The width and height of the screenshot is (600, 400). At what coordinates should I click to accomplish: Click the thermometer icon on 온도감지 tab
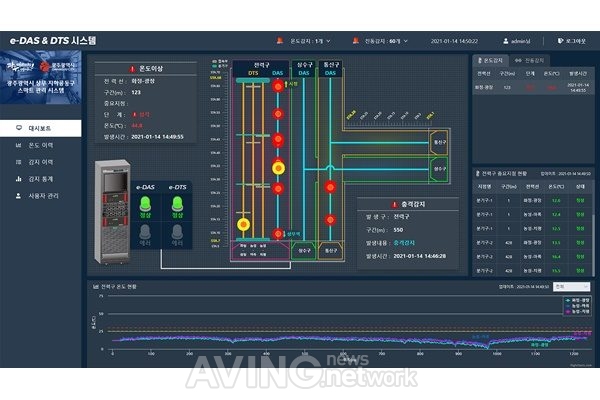pos(480,60)
